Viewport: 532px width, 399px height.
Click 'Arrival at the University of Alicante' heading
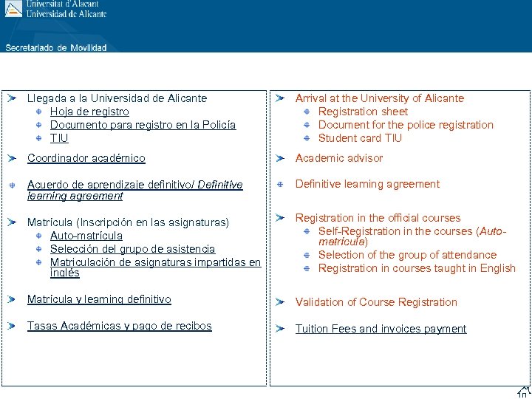(379, 98)
